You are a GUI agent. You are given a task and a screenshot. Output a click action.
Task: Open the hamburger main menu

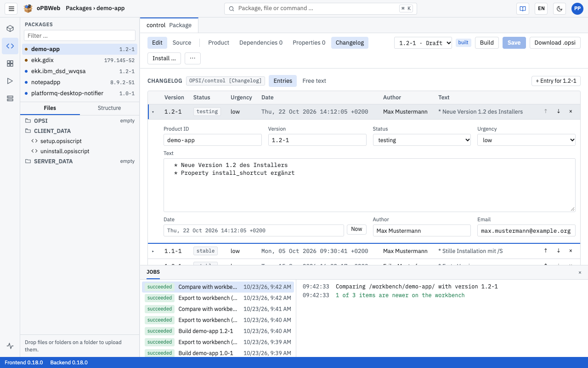(12, 8)
